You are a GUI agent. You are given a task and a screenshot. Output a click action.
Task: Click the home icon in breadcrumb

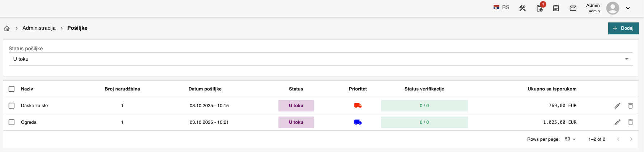pos(7,28)
